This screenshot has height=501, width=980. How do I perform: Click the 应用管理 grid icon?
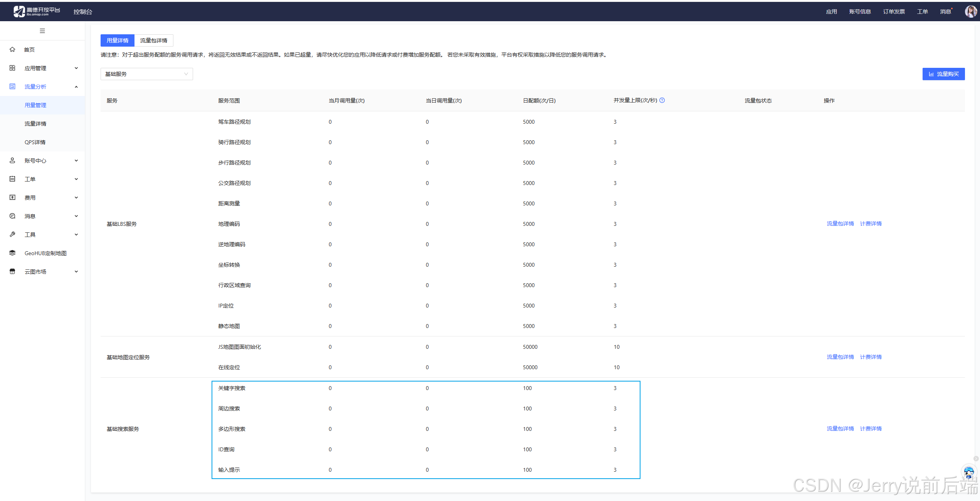click(x=12, y=68)
